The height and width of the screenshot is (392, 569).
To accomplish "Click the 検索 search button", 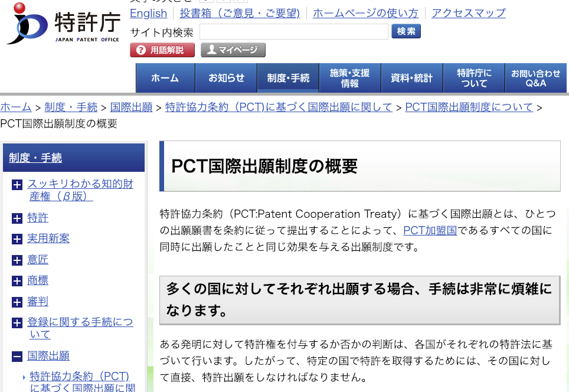I will 406,31.
